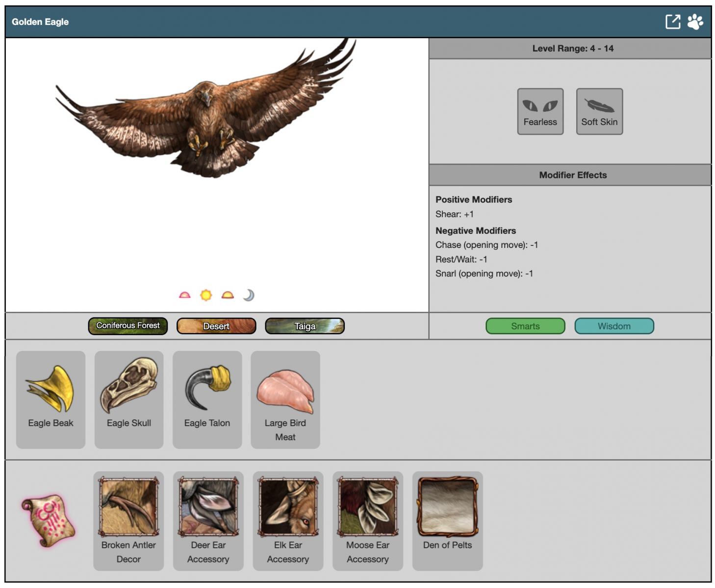The height and width of the screenshot is (588, 715).
Task: Click the open in new window icon
Action: click(672, 22)
